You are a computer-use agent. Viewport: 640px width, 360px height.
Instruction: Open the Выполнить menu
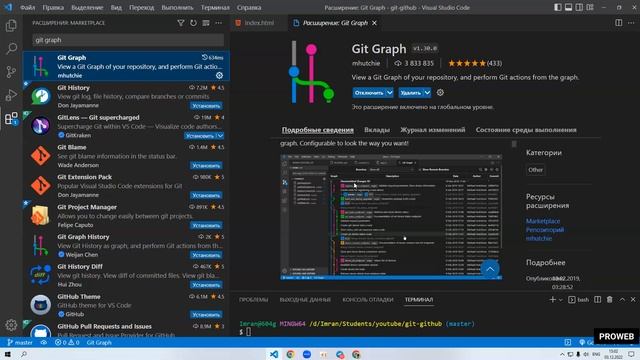click(x=177, y=7)
